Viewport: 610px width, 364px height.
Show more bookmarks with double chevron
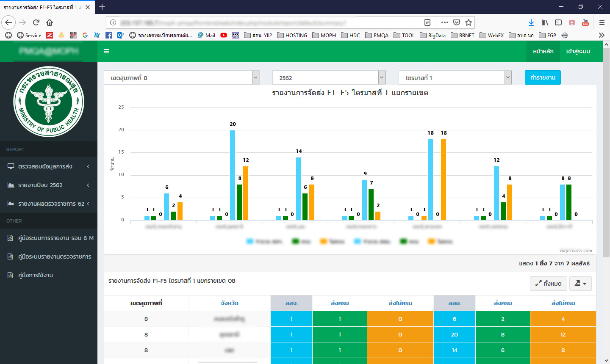(602, 35)
